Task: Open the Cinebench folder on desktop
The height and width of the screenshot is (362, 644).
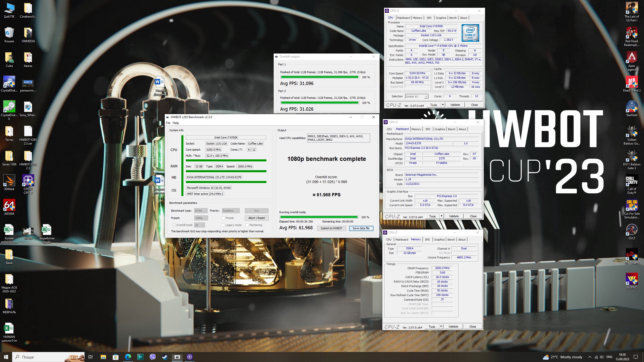Action: click(x=28, y=10)
